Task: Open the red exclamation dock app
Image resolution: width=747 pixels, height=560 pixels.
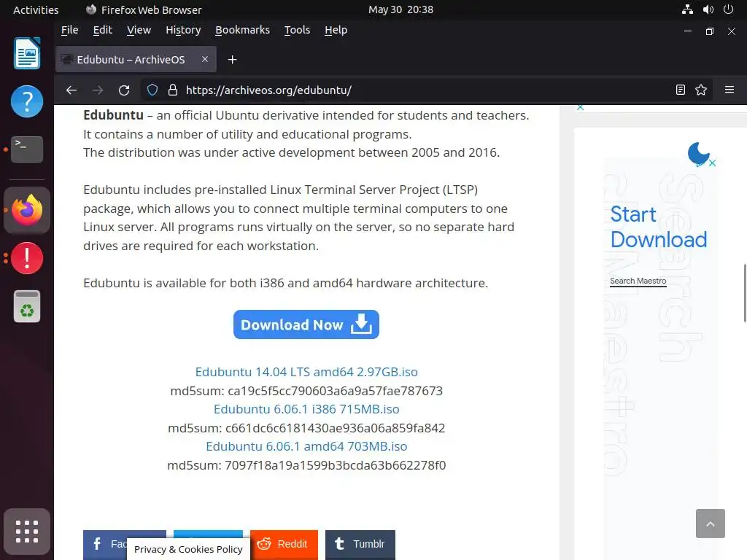Action: pos(27,258)
